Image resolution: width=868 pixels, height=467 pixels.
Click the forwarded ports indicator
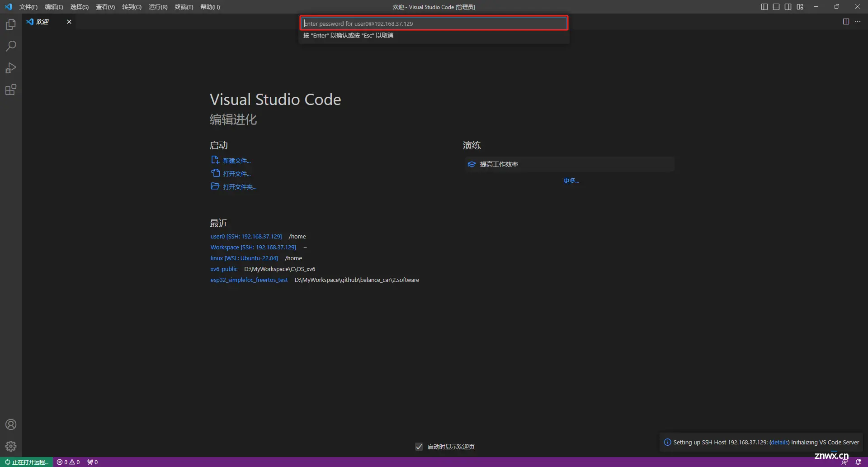click(x=92, y=462)
